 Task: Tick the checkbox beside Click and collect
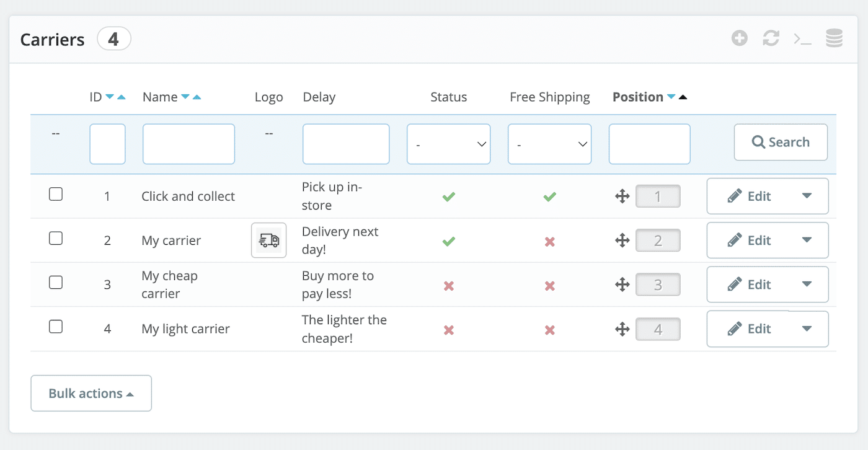tap(55, 194)
